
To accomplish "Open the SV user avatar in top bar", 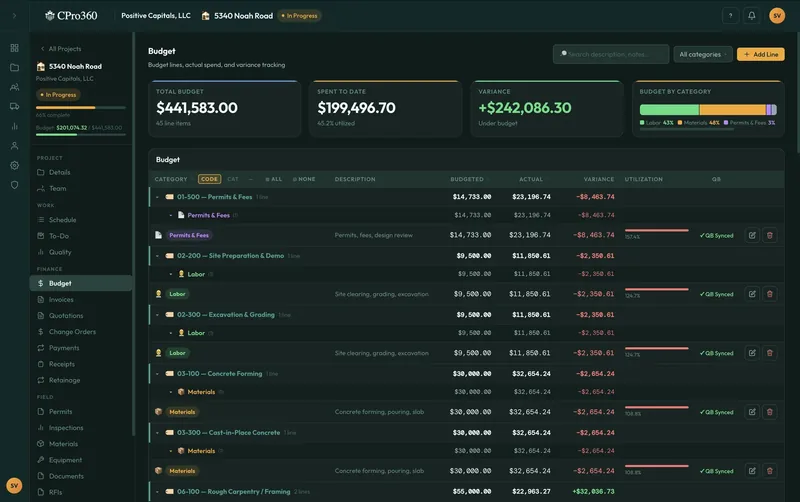I will (x=777, y=16).
